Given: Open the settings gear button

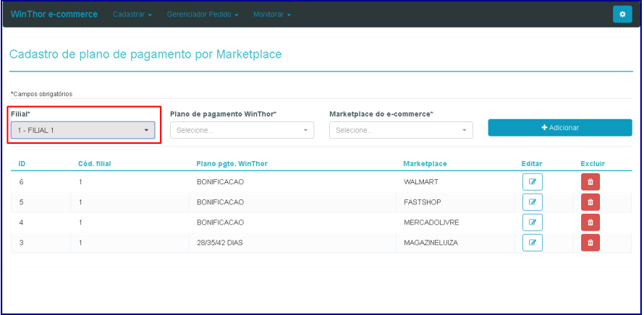Looking at the screenshot, I should click(622, 14).
